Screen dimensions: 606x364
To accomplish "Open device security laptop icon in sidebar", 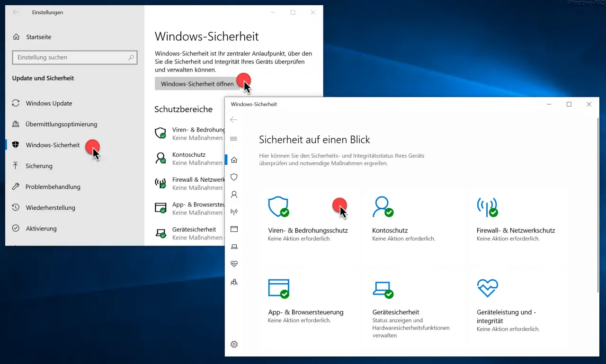I will 233,247.
